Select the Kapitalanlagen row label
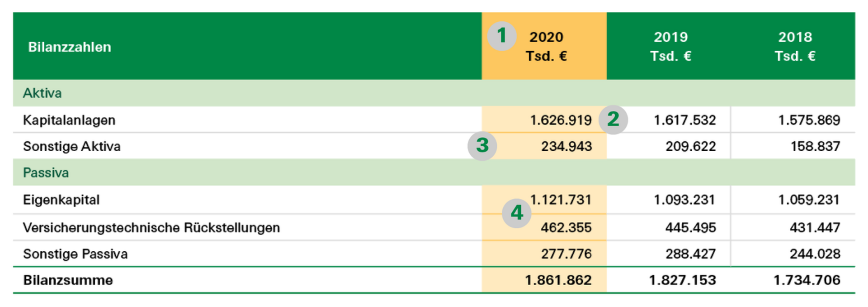The width and height of the screenshot is (868, 307). [69, 120]
